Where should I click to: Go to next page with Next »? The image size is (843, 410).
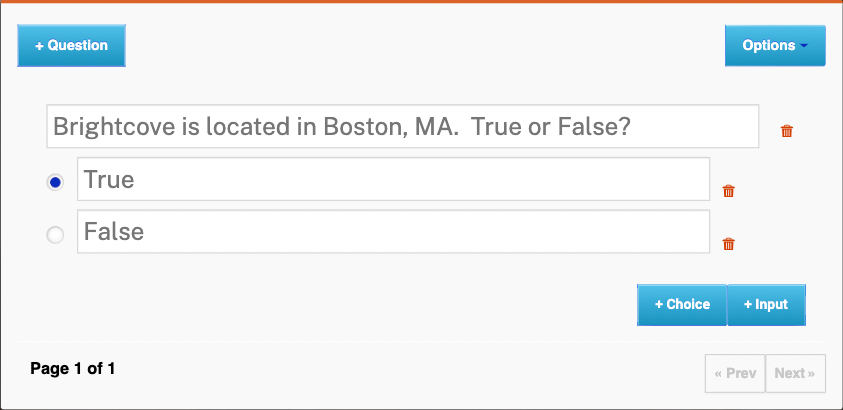[795, 373]
